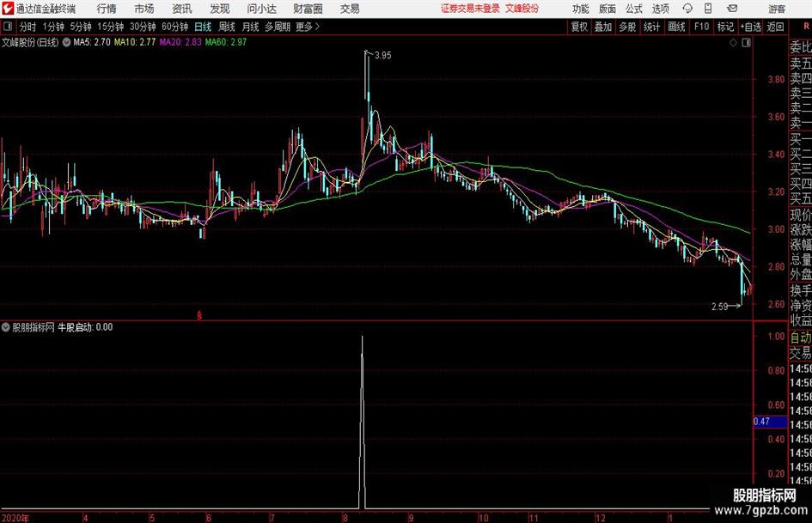Click the 标记 toolbar button
This screenshot has height=523, width=812.
click(x=725, y=27)
